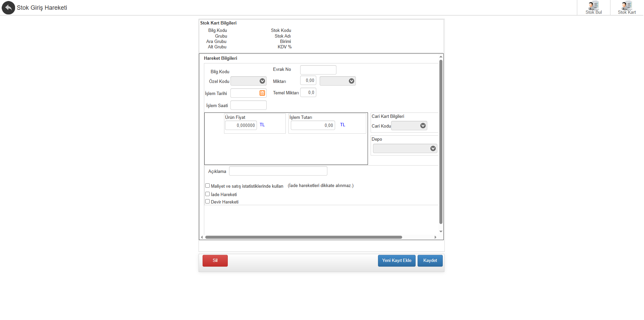Viewport: 644px width, 320px height.
Task: Click the Birimi label
Action: (285, 42)
